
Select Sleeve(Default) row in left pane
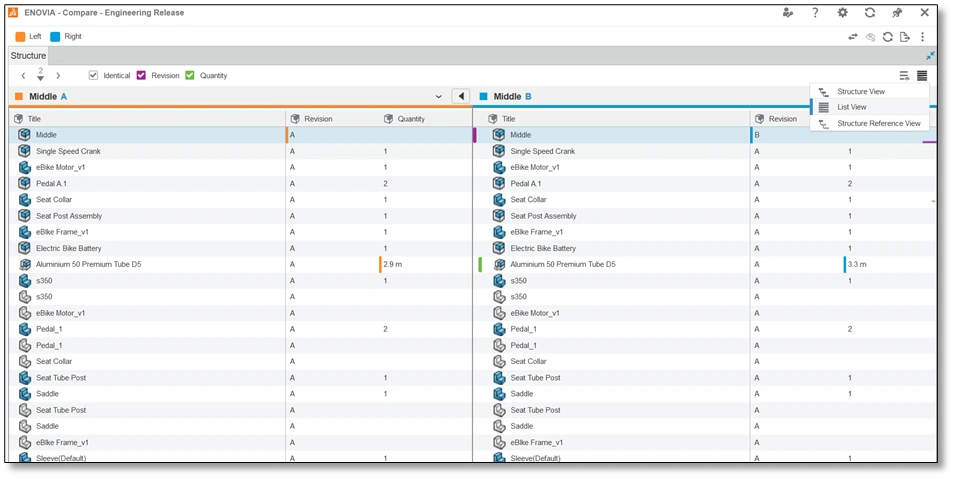240,458
